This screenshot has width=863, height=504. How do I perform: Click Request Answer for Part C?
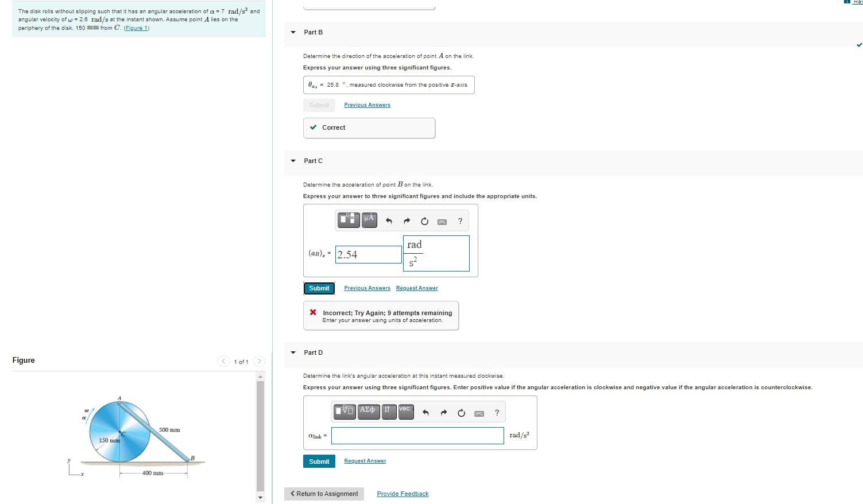(x=417, y=288)
